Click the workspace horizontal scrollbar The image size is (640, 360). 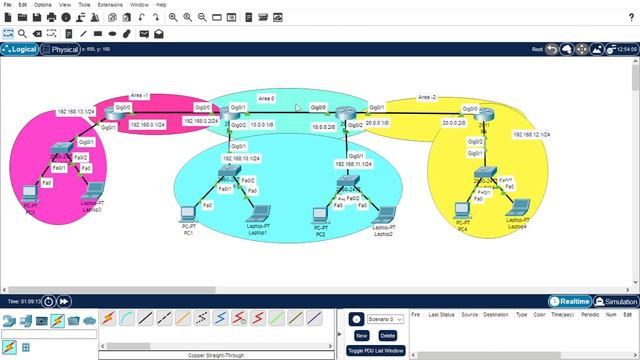tap(112, 290)
